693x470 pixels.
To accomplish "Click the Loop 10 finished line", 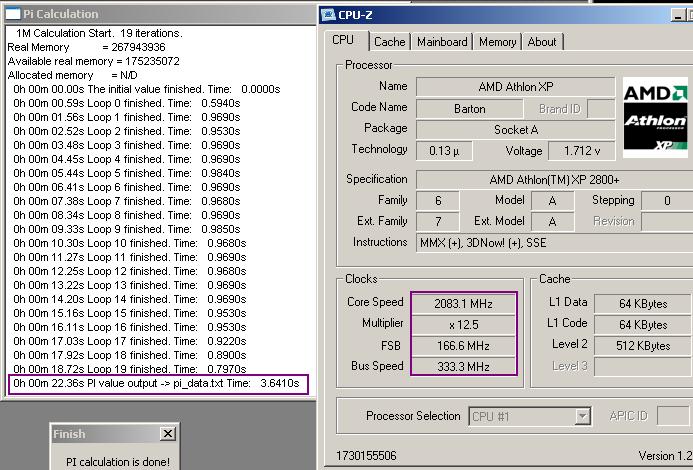I will click(x=129, y=243).
